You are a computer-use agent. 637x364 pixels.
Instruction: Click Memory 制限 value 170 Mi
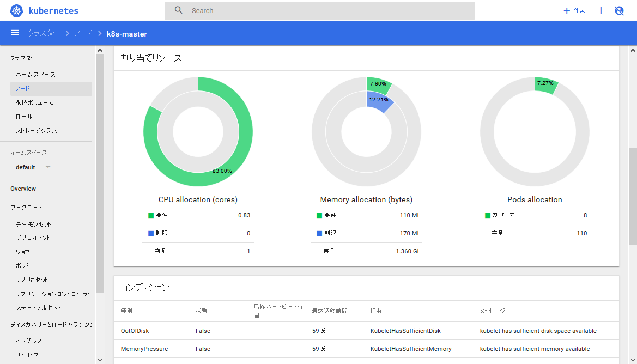409,233
